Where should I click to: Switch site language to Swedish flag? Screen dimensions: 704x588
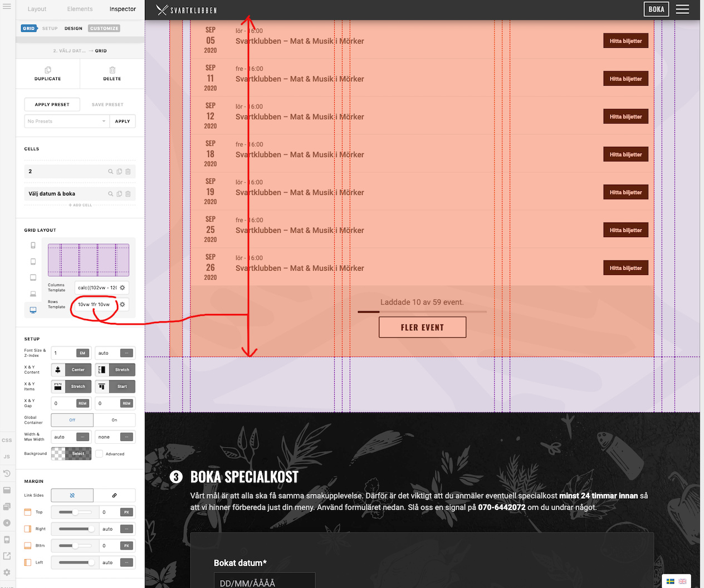coord(671,581)
